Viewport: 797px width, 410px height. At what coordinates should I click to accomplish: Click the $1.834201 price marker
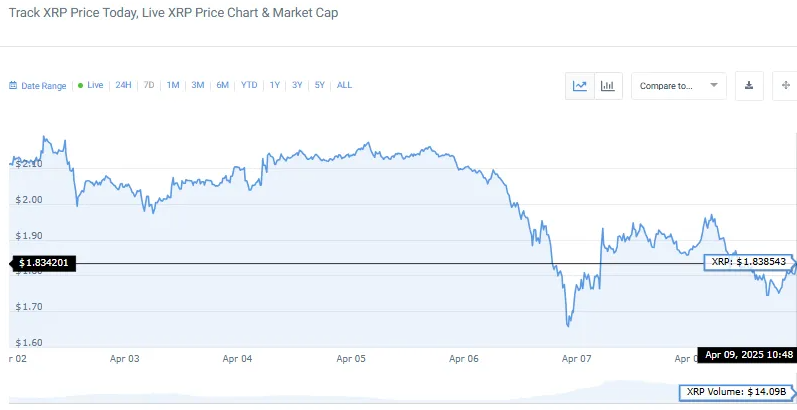(42, 263)
